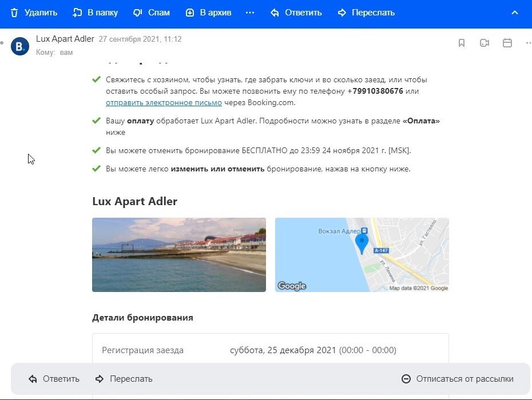The image size is (532, 400).
Task: Open the three-dot more actions menu
Action: [250, 13]
